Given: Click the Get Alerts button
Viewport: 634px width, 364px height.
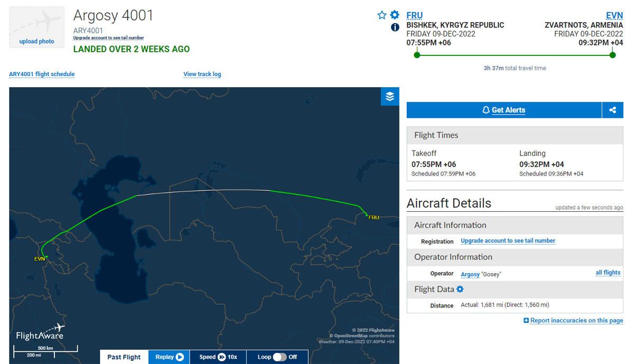Looking at the screenshot, I should tap(504, 110).
